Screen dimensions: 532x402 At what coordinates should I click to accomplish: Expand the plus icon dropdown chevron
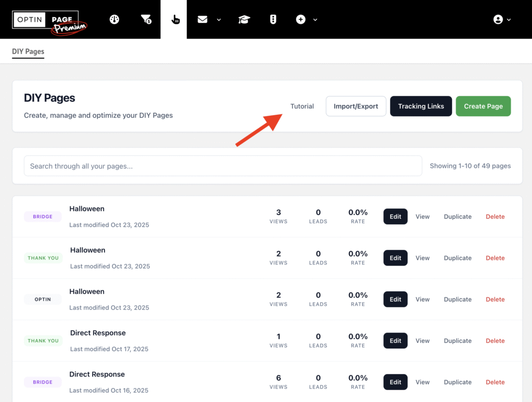tap(315, 20)
